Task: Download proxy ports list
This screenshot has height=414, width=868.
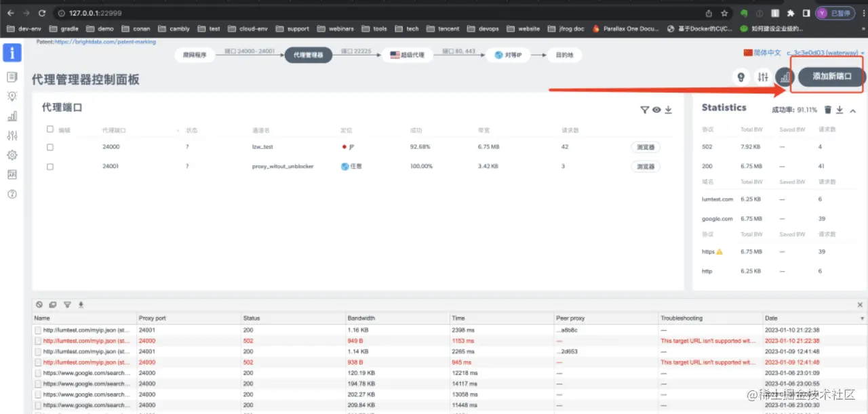Action: tap(668, 110)
